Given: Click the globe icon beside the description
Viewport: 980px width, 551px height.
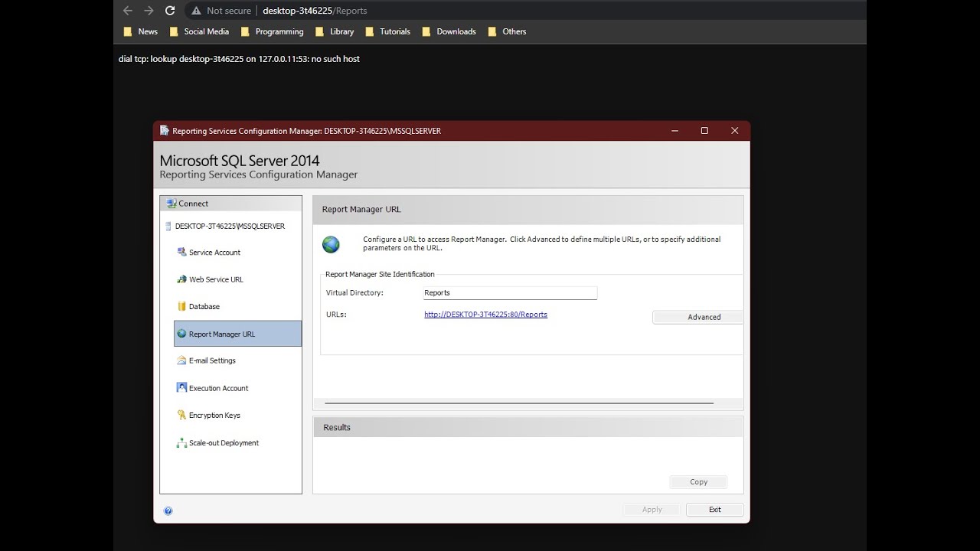Looking at the screenshot, I should coord(331,244).
